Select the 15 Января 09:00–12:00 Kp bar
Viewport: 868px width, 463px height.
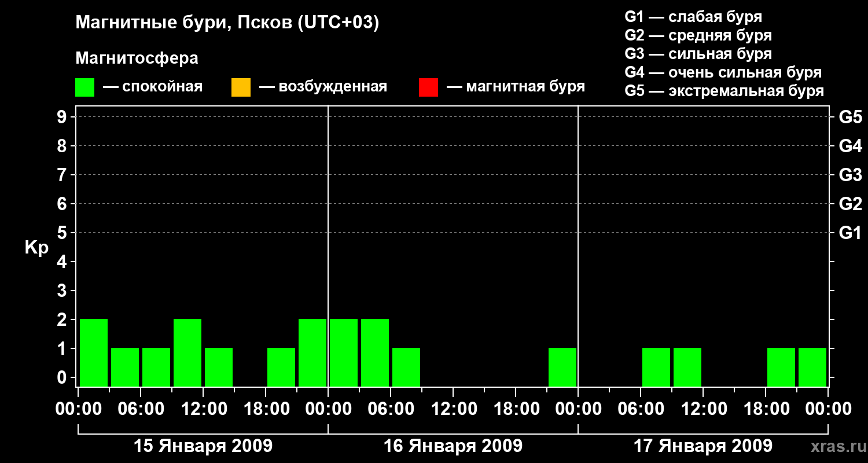(x=187, y=352)
